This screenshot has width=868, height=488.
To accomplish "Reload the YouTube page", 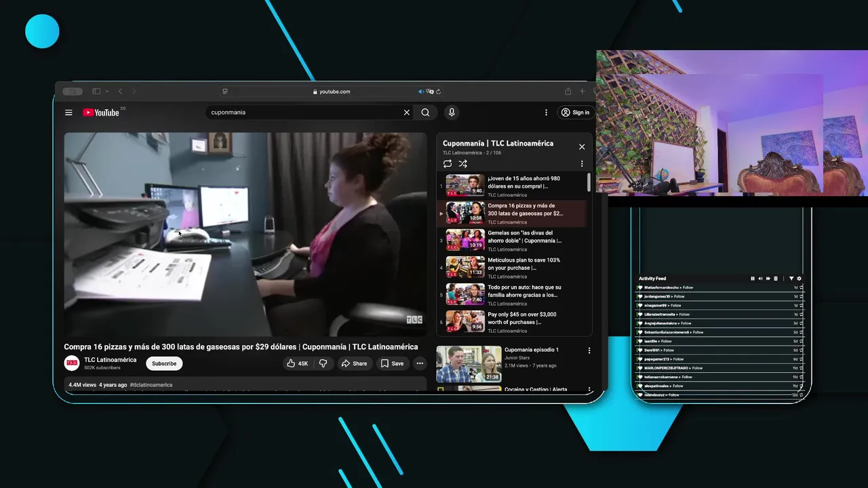I will click(438, 91).
